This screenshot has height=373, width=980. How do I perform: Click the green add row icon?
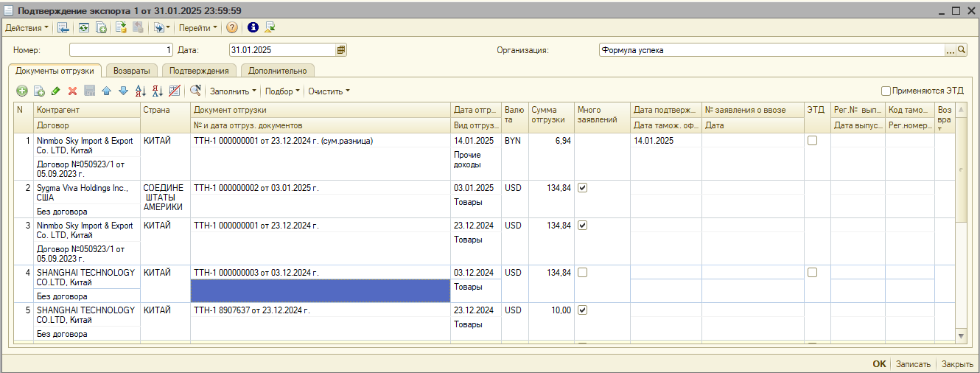(x=22, y=91)
